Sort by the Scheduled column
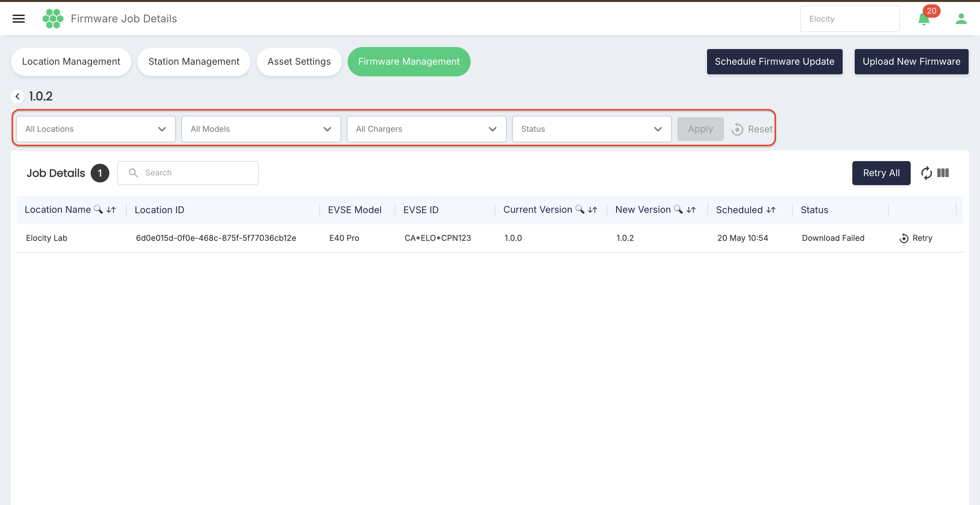The image size is (980, 505). 771,210
